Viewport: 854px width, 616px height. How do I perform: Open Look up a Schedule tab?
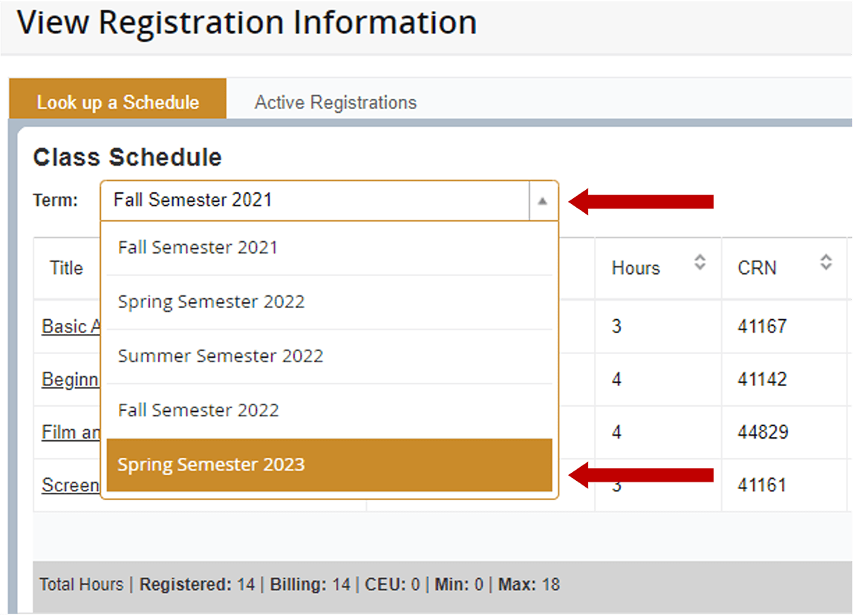(118, 102)
